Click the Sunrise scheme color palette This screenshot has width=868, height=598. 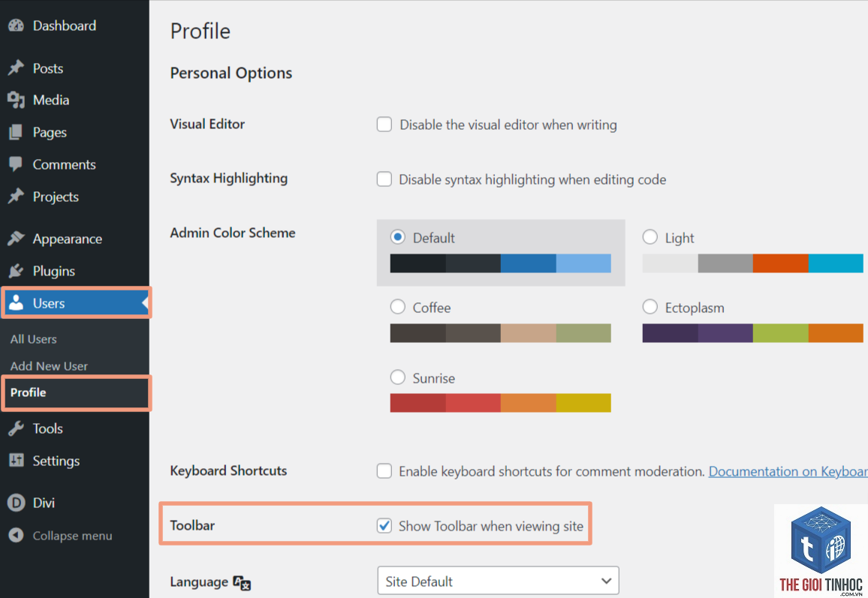[x=500, y=403]
